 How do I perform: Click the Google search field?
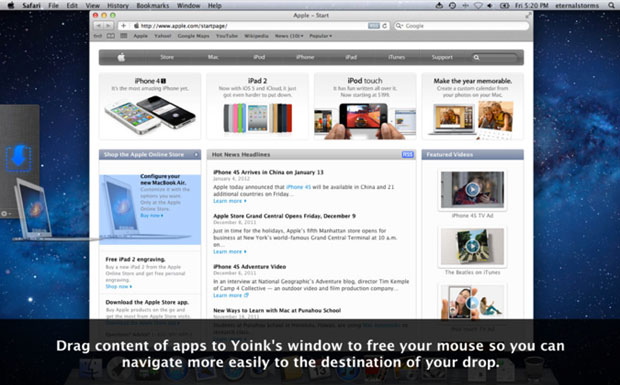click(461, 26)
